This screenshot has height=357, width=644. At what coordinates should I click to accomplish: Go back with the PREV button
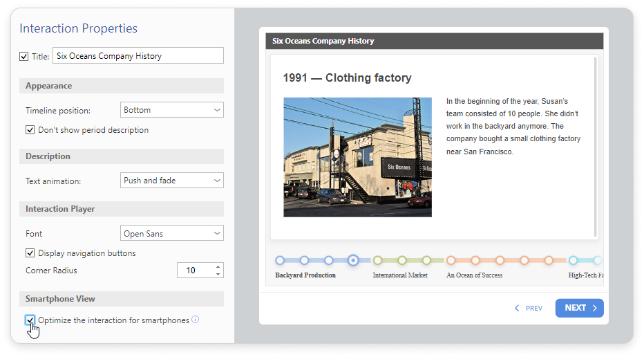coord(529,309)
